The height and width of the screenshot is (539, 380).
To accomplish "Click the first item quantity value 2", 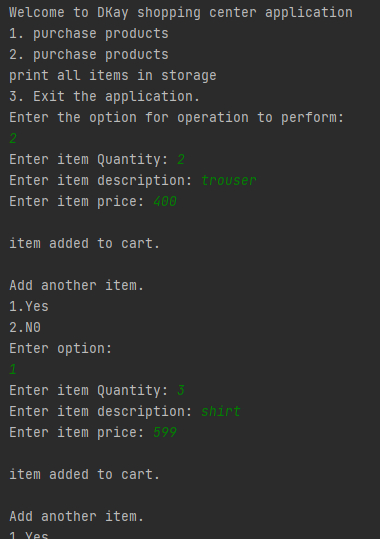I will [181, 160].
